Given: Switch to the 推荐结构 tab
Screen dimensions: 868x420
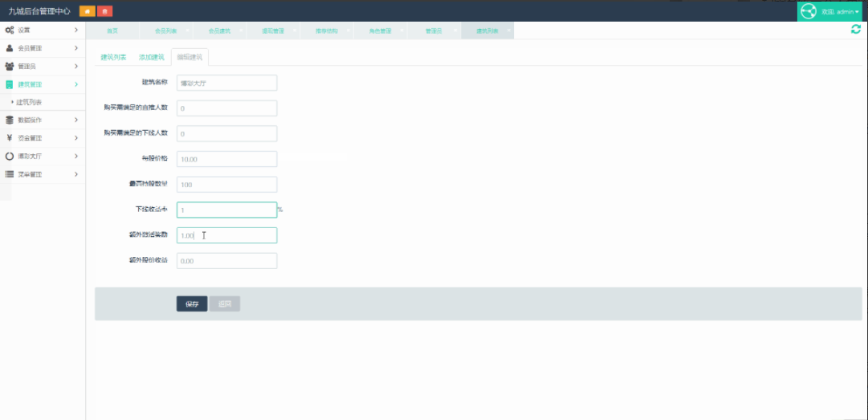Looking at the screenshot, I should coord(326,31).
